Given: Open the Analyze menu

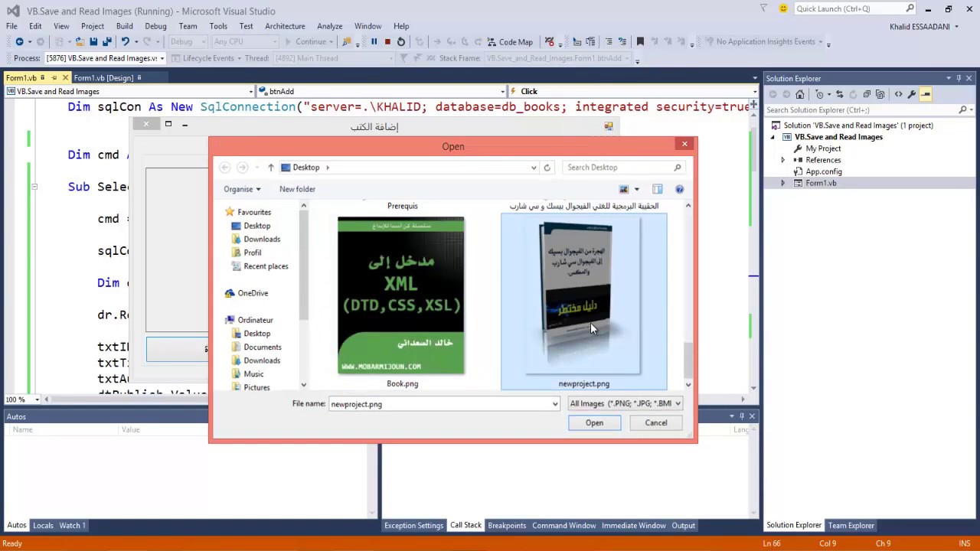Looking at the screenshot, I should click(330, 26).
